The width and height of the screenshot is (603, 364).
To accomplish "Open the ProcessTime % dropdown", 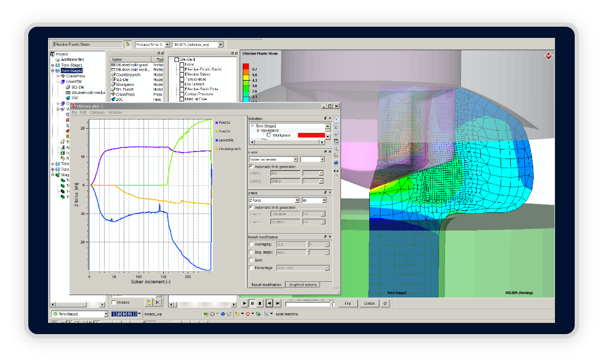I will pyautogui.click(x=152, y=45).
